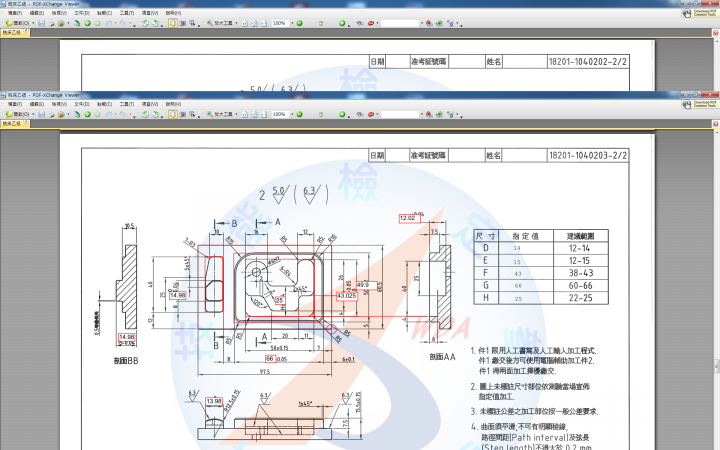Click Scan icon in front window toolbar
Image resolution: width=720 pixels, height=450 pixels.
pyautogui.click(x=77, y=114)
